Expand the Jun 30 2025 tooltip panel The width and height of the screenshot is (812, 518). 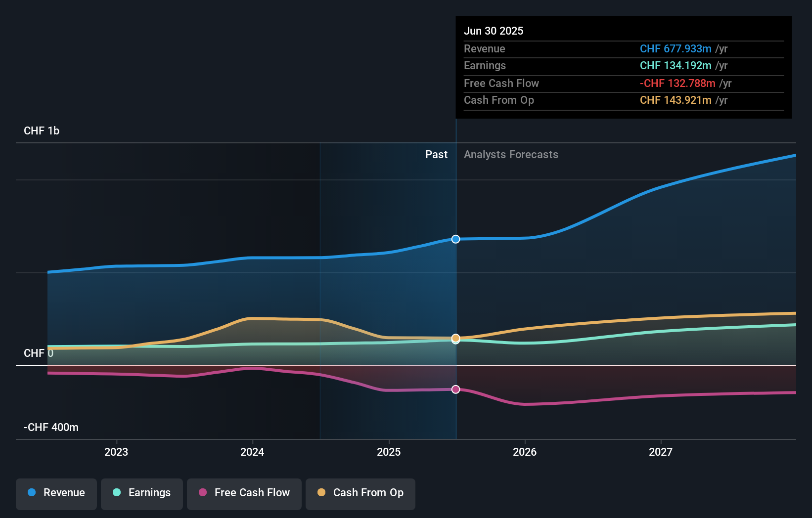tap(624, 67)
